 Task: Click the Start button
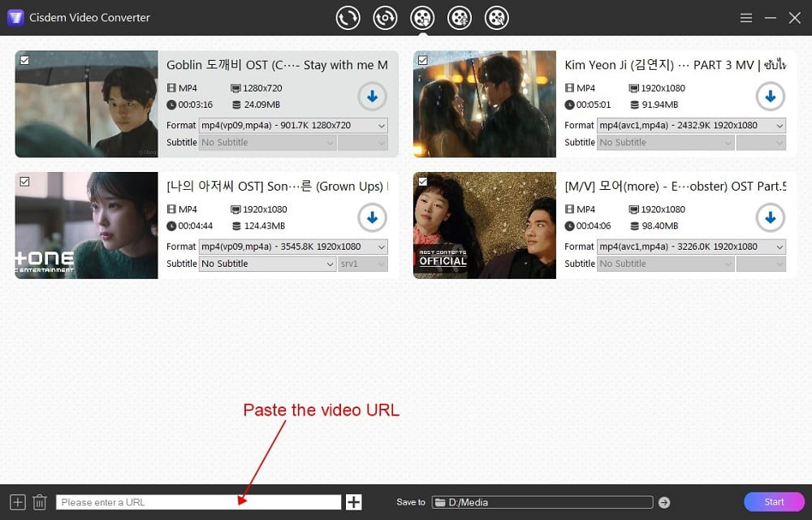pyautogui.click(x=774, y=501)
